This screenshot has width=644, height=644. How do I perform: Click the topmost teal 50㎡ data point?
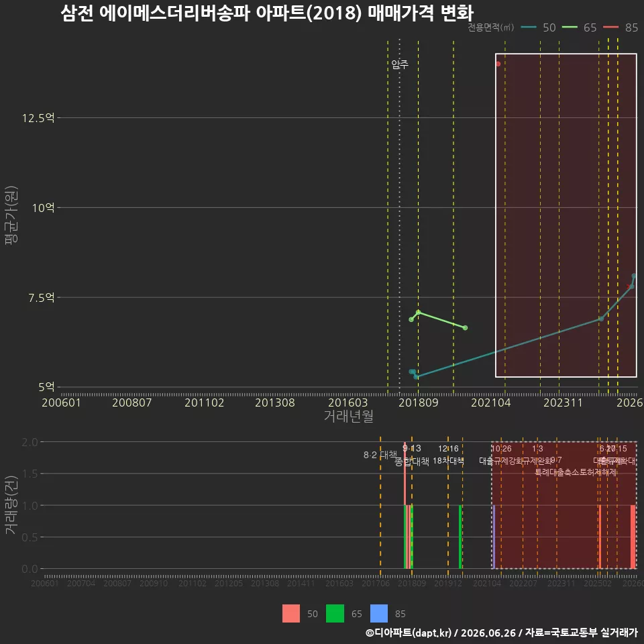(x=634, y=276)
